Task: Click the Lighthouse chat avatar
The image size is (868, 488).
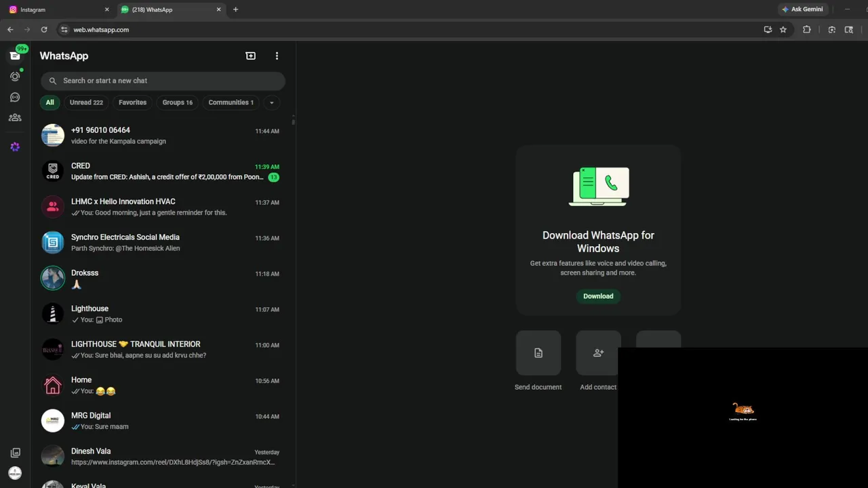Action: click(53, 314)
